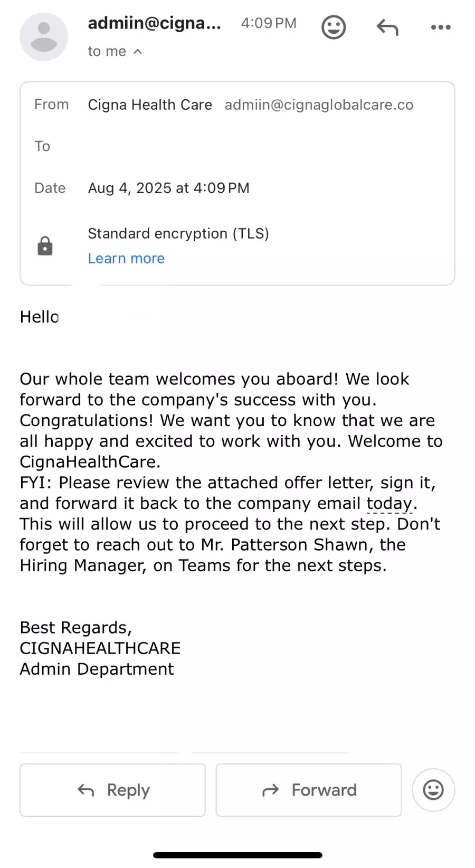Tap the underlined word 'today' in message
475x868 pixels.
click(x=389, y=503)
